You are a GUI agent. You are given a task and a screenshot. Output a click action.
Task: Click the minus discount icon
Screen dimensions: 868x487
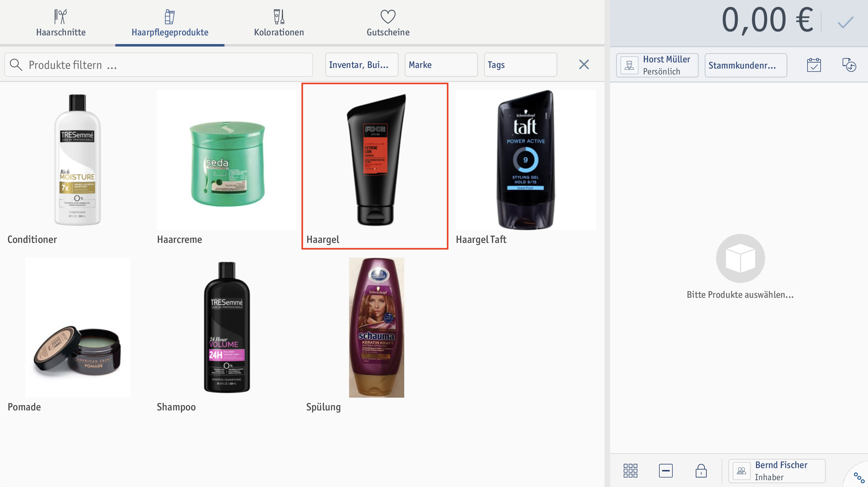click(666, 471)
